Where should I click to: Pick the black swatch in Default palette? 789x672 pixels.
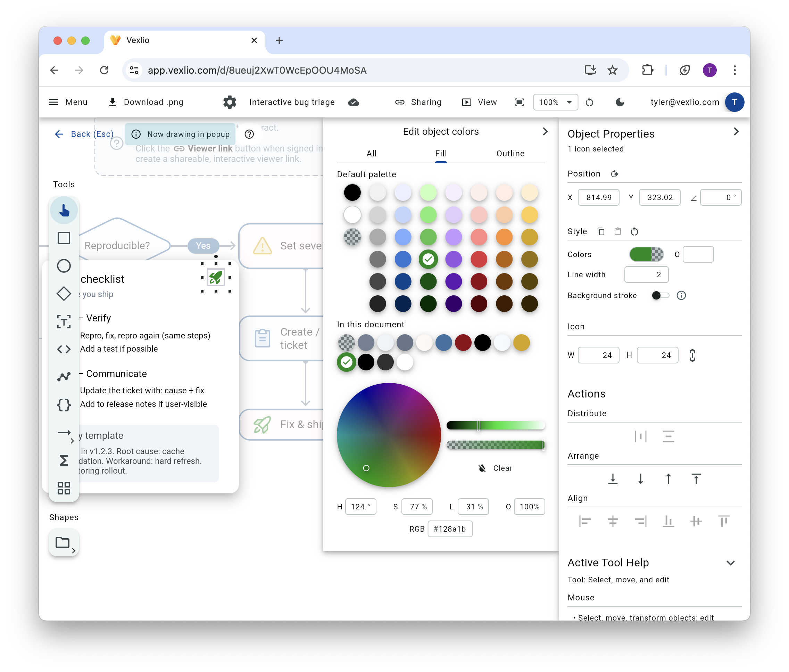tap(352, 192)
